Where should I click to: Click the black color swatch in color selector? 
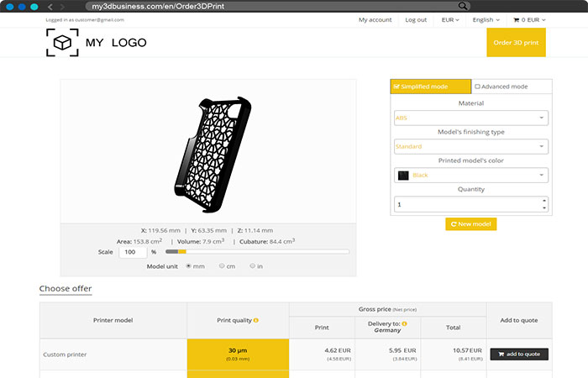coord(403,175)
